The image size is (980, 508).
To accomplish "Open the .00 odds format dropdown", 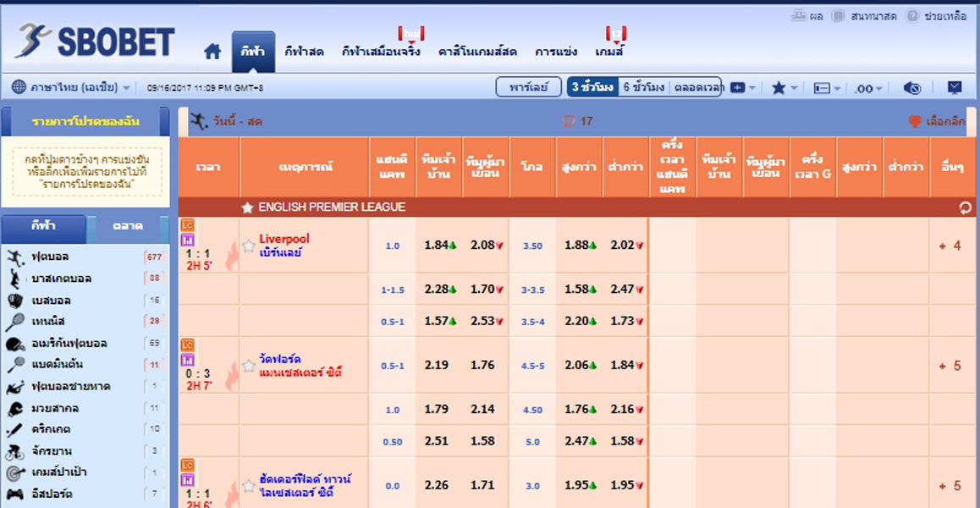I will coord(869,89).
